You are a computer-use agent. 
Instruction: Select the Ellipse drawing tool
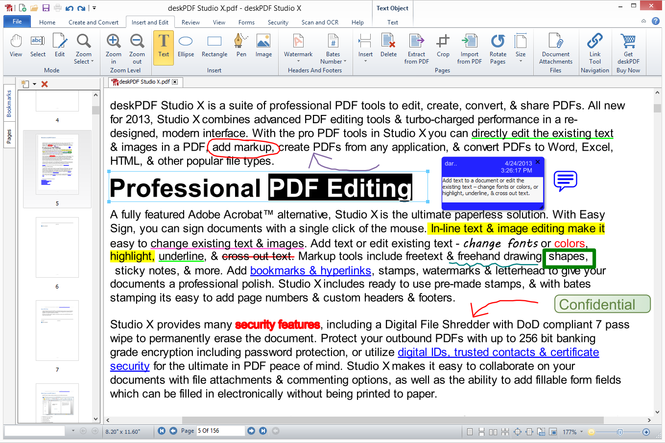[186, 46]
